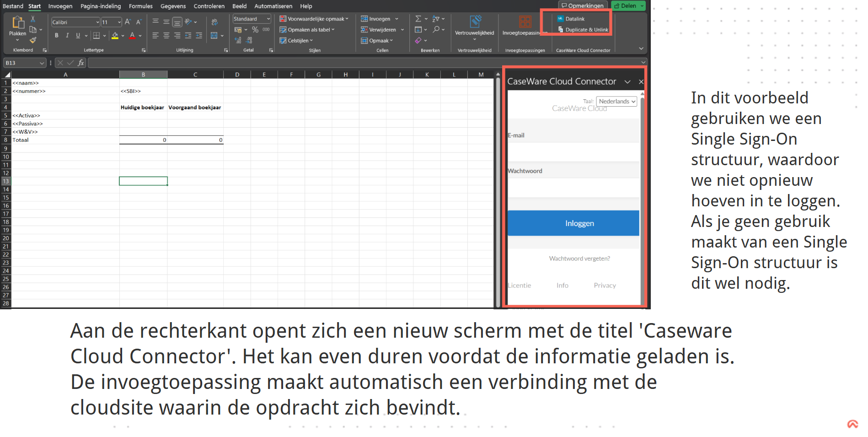
Task: Open the Bestand menu
Action: 13,6
